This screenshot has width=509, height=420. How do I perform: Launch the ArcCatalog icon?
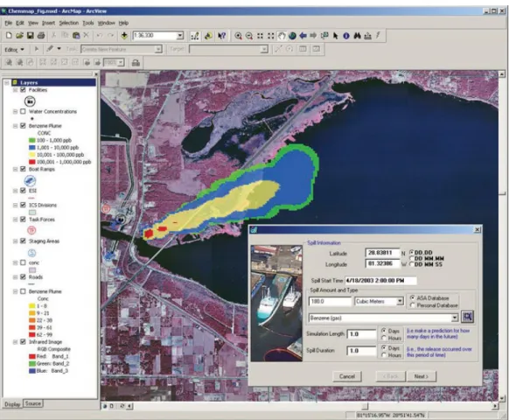click(x=208, y=36)
